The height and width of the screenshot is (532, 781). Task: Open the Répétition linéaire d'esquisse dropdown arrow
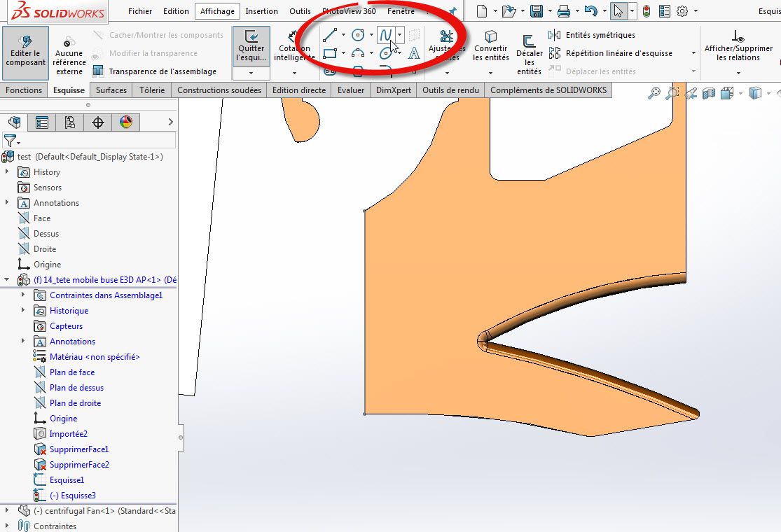coord(693,53)
